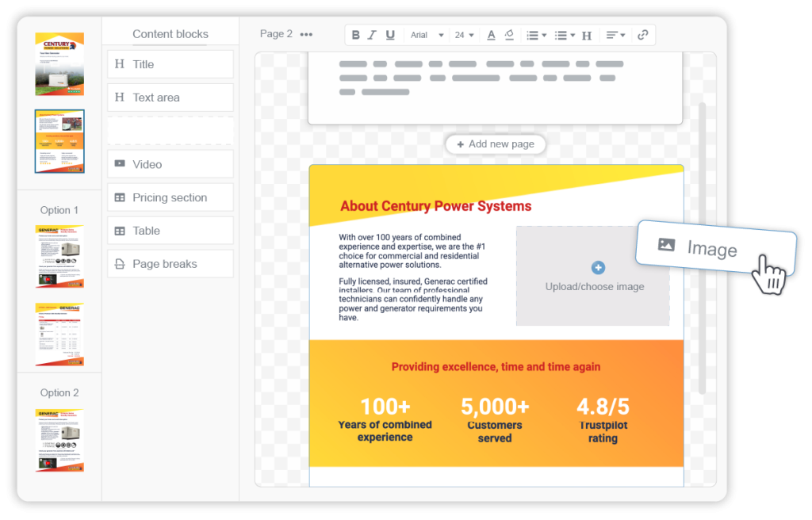Click the heading H icon in toolbar

(587, 35)
